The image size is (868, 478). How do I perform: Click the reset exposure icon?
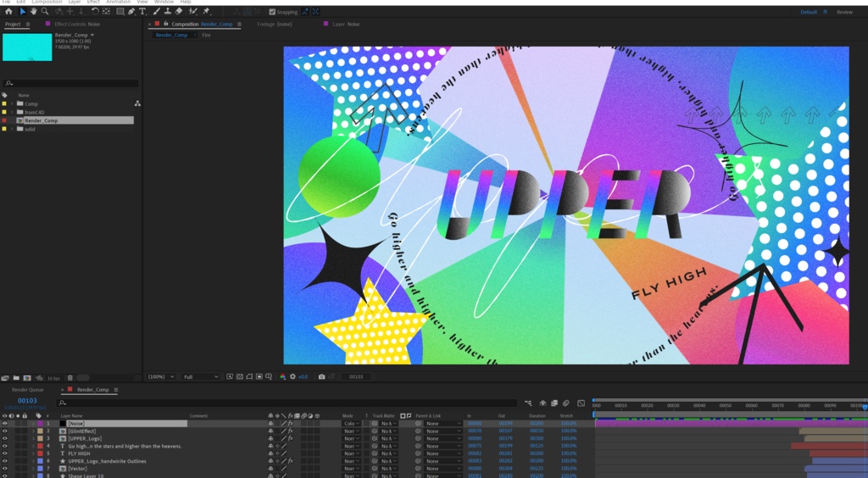pos(292,377)
